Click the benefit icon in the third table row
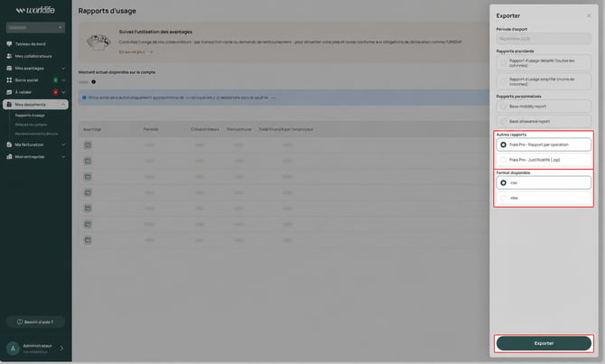The image size is (605, 364). pyautogui.click(x=88, y=177)
